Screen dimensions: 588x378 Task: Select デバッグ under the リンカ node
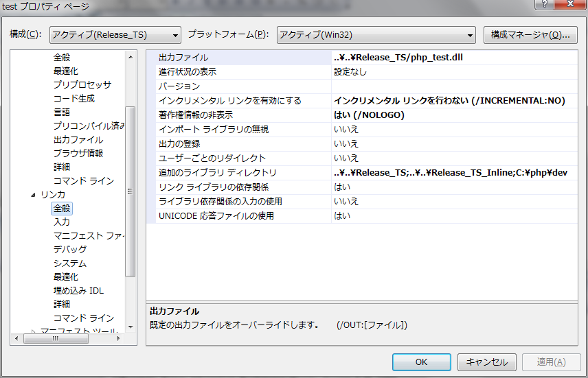pyautogui.click(x=70, y=250)
